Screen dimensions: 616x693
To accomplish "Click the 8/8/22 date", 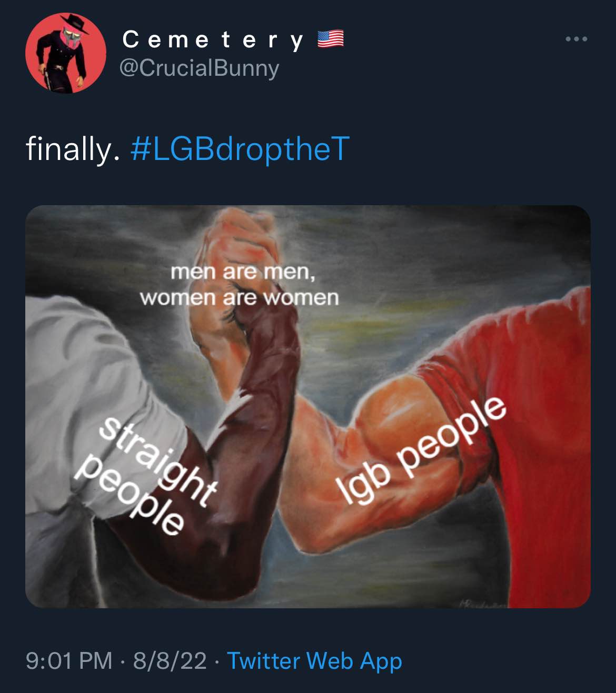I will click(170, 660).
